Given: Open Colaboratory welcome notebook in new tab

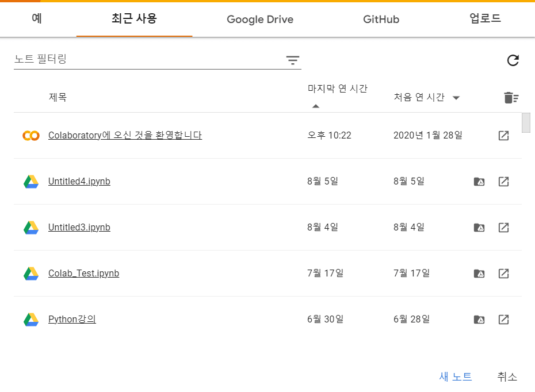Looking at the screenshot, I should coord(503,136).
